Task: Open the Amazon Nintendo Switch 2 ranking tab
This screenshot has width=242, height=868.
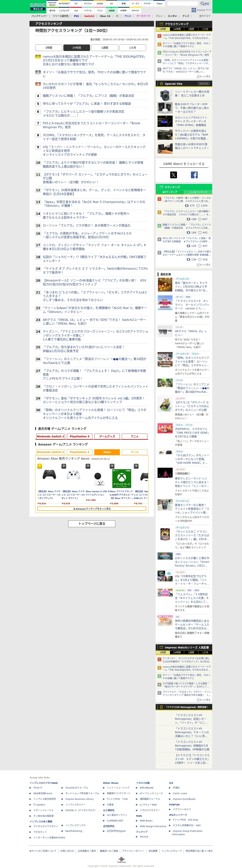Action: 50,452
